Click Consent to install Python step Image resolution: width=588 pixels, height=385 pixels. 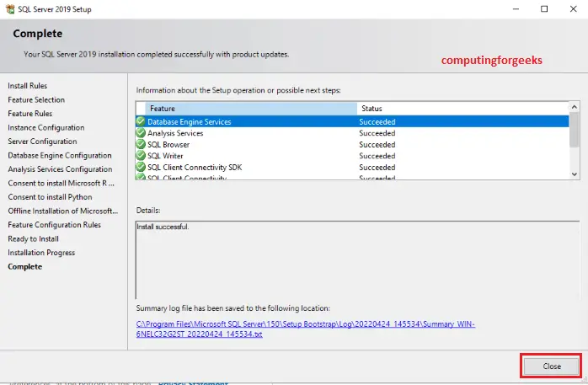pos(50,197)
